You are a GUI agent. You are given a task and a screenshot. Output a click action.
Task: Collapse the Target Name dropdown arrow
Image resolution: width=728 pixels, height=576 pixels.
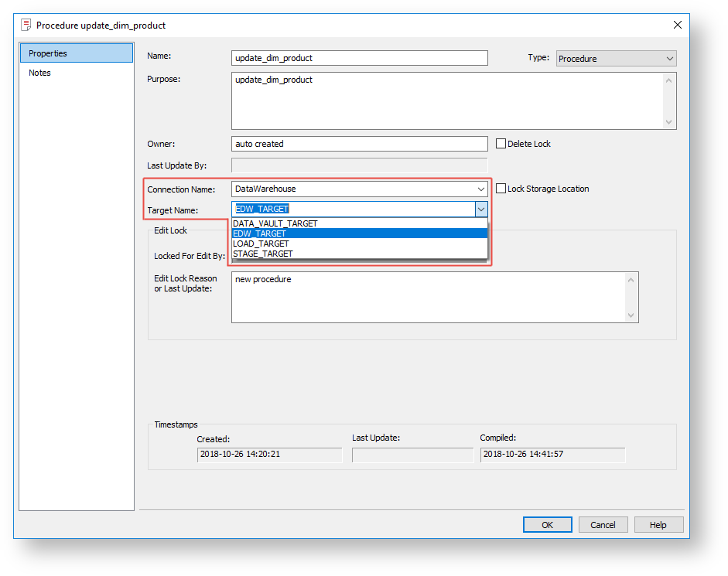tap(480, 210)
